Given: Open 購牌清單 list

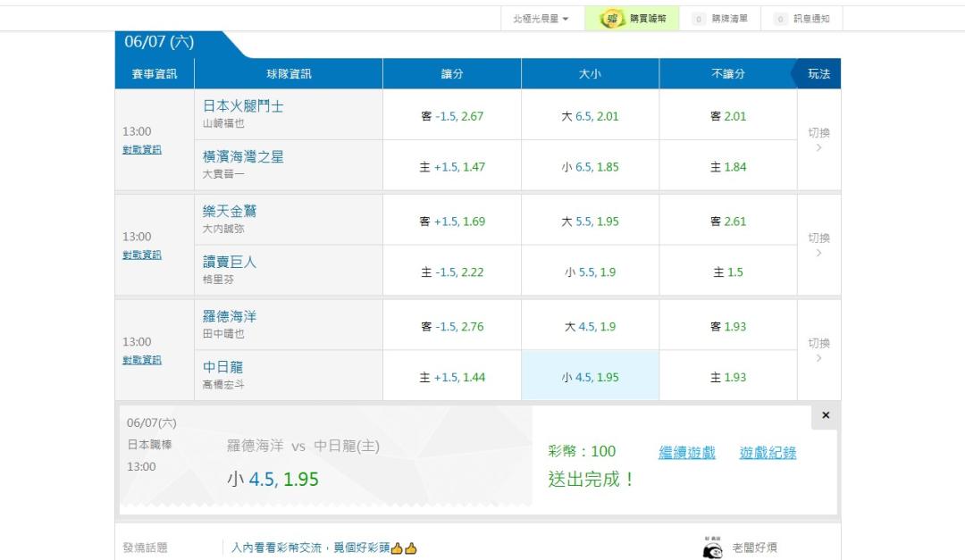Looking at the screenshot, I should (721, 19).
